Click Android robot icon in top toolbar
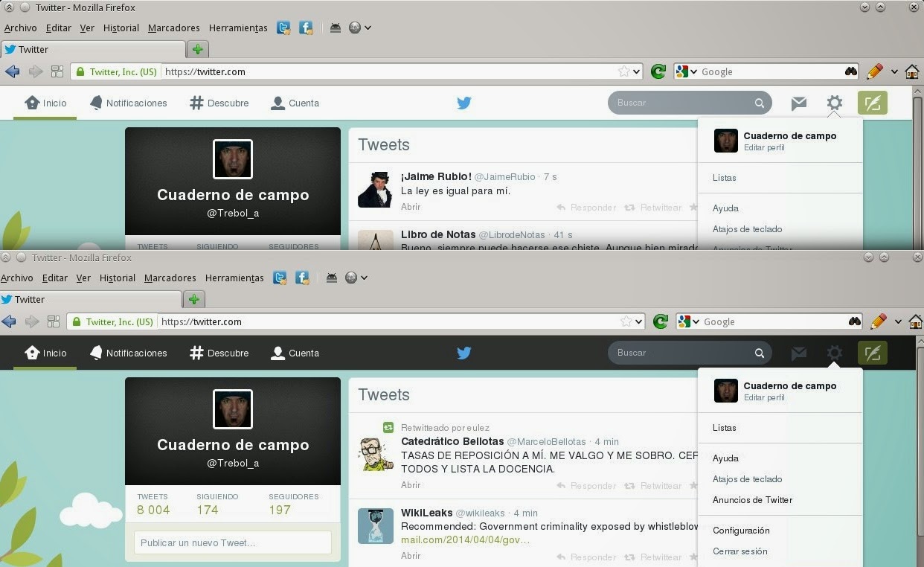 335,28
